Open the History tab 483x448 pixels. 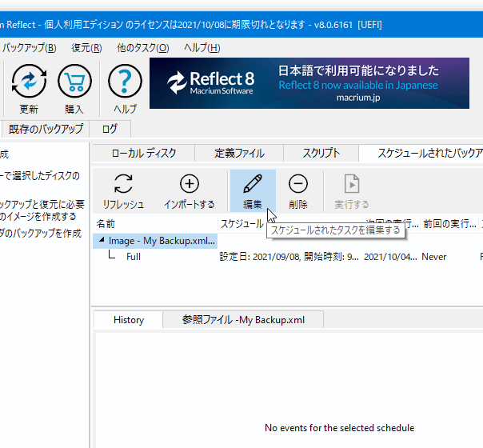(129, 320)
